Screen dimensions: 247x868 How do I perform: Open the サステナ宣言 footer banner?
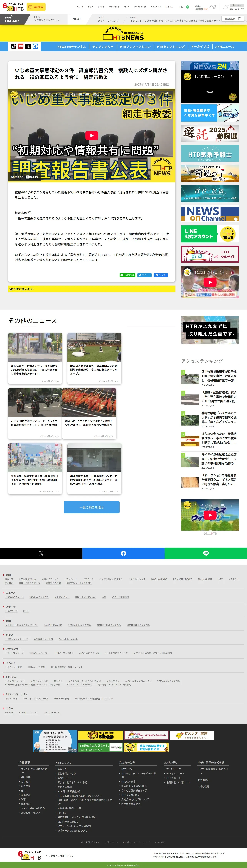coord(192,735)
